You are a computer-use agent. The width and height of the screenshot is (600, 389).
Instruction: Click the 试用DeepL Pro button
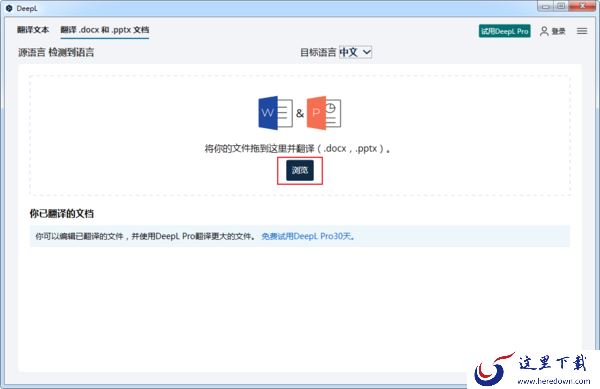[505, 31]
